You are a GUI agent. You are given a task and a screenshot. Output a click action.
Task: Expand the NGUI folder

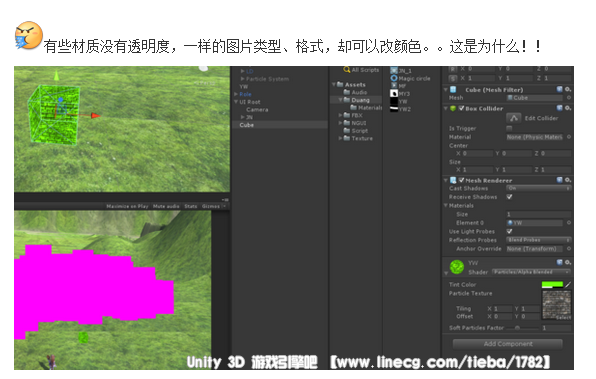click(340, 123)
